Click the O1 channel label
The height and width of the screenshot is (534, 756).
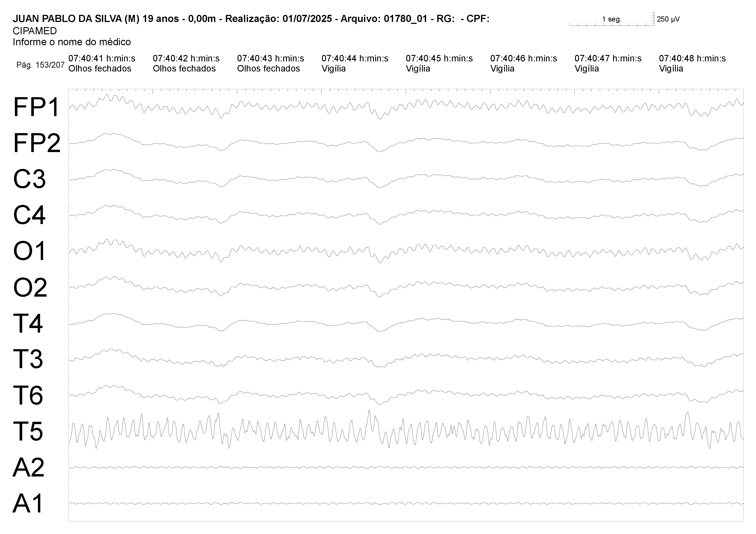pyautogui.click(x=29, y=251)
